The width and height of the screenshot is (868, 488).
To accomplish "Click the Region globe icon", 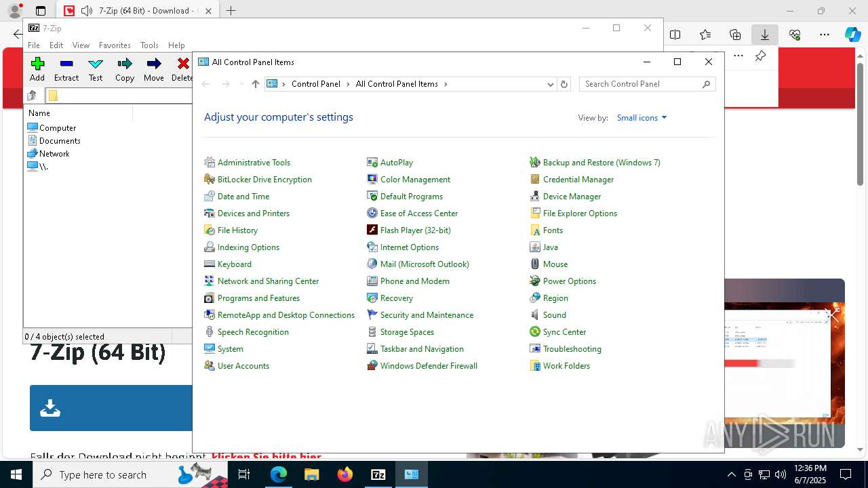I will [535, 298].
